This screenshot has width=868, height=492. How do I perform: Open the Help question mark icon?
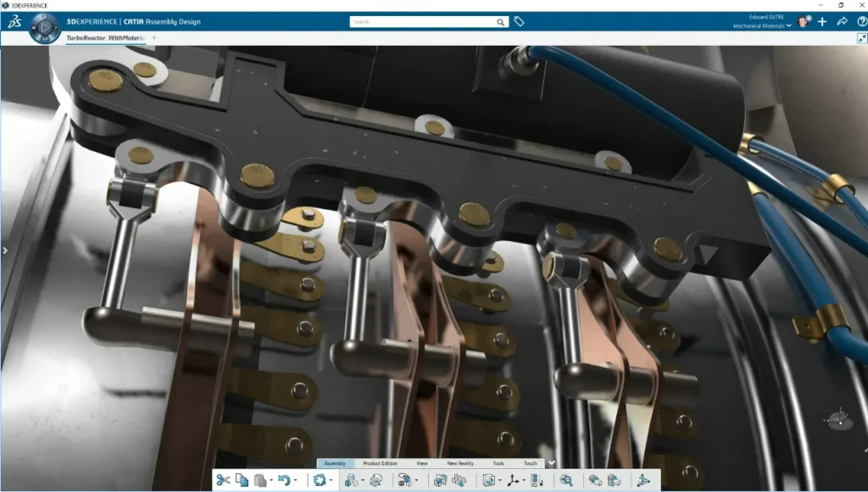[x=862, y=21]
